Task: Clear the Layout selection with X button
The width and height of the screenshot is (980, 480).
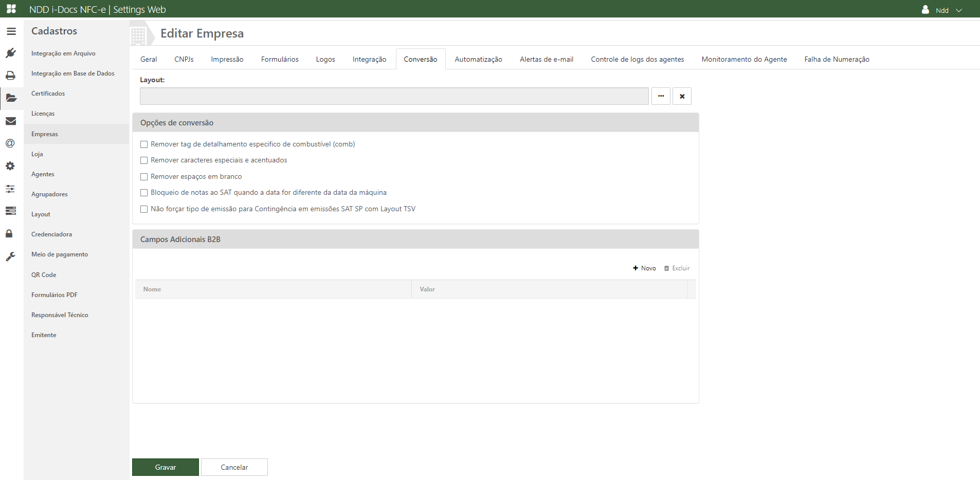Action: [x=682, y=96]
